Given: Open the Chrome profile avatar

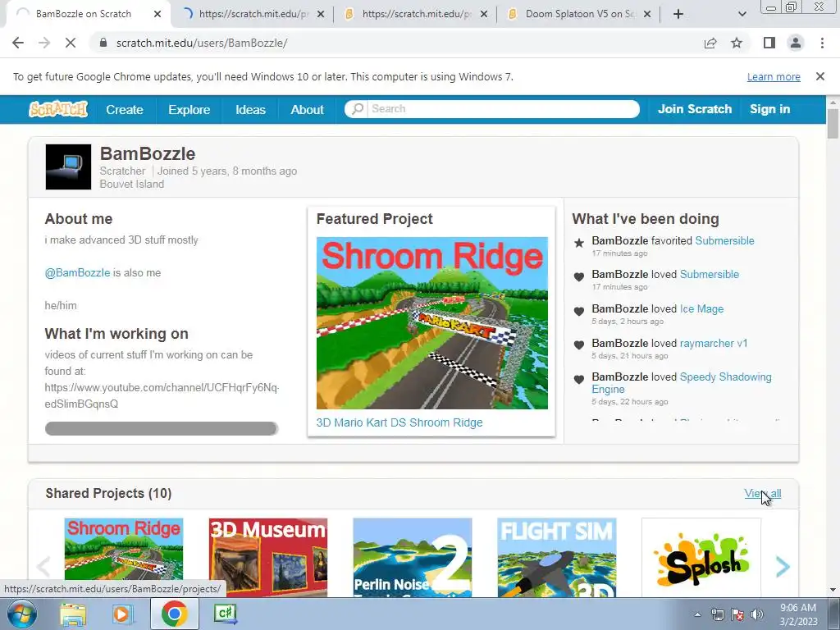Looking at the screenshot, I should coord(796,43).
